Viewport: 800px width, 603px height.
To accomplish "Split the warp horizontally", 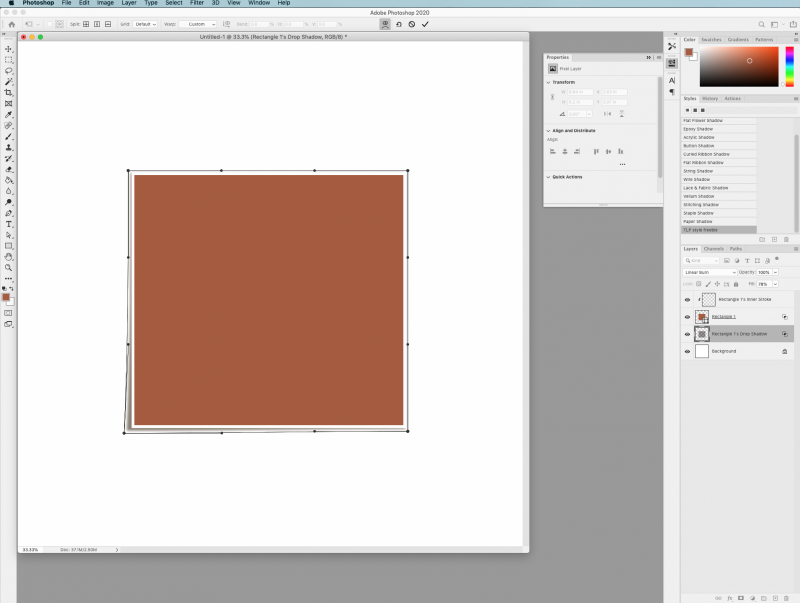I will [x=108, y=24].
